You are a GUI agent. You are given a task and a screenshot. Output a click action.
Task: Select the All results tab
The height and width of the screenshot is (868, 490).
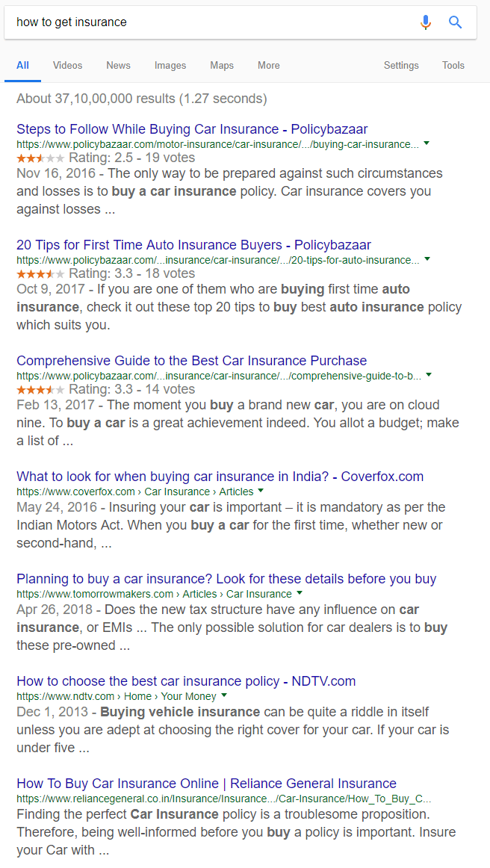coord(22,66)
